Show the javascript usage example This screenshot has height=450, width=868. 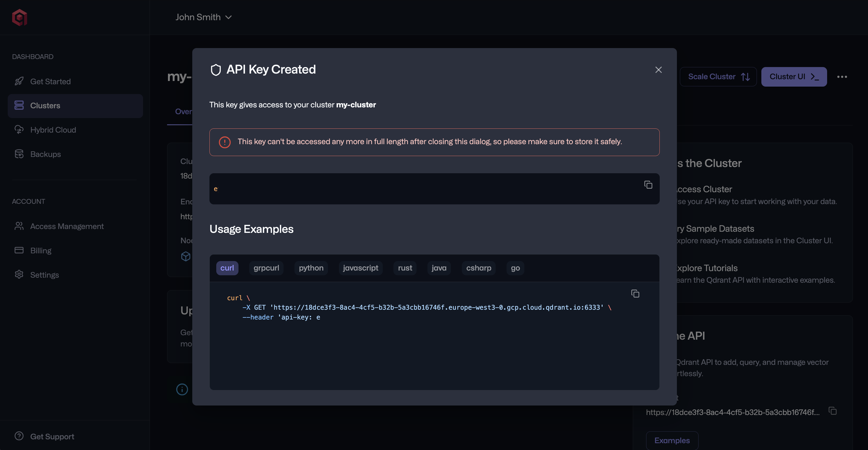[360, 268]
